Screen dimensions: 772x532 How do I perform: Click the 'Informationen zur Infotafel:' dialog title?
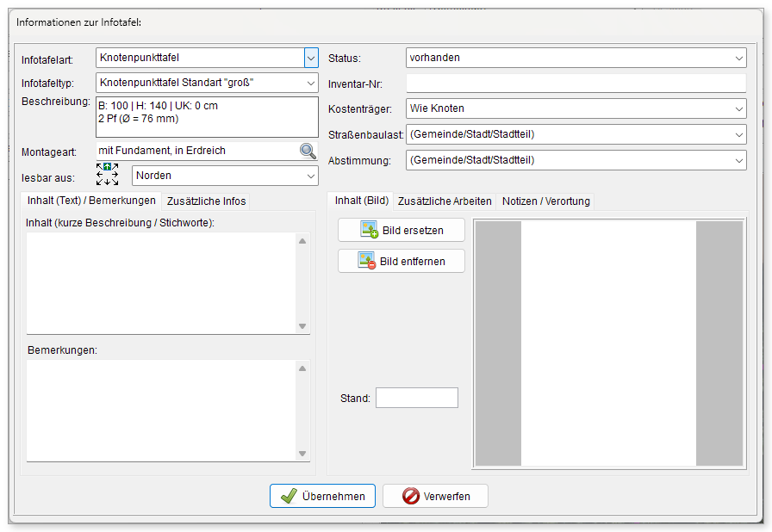(78, 22)
